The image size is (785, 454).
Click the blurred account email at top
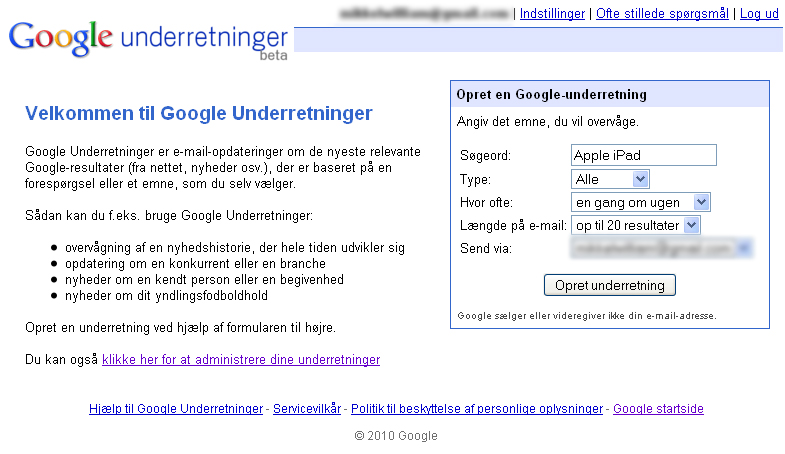[424, 14]
